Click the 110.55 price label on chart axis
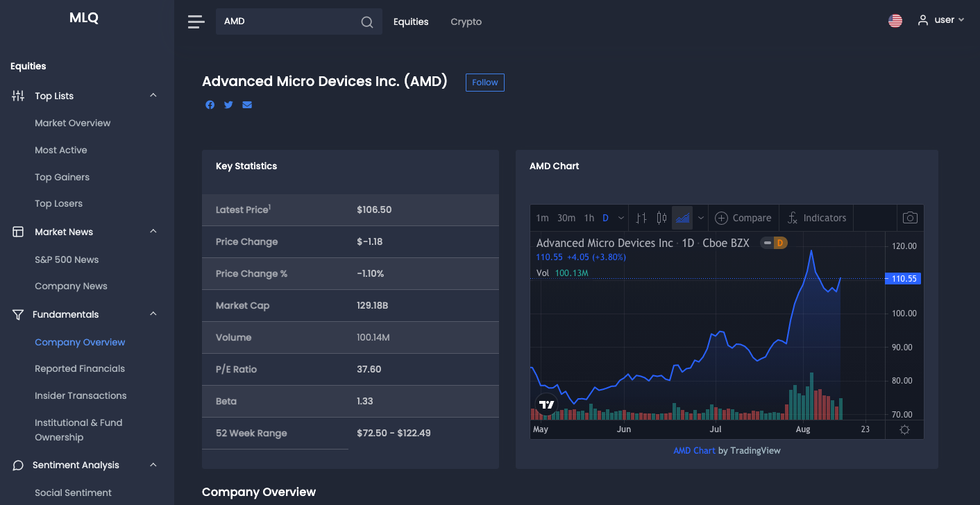This screenshot has height=505, width=980. tap(903, 279)
